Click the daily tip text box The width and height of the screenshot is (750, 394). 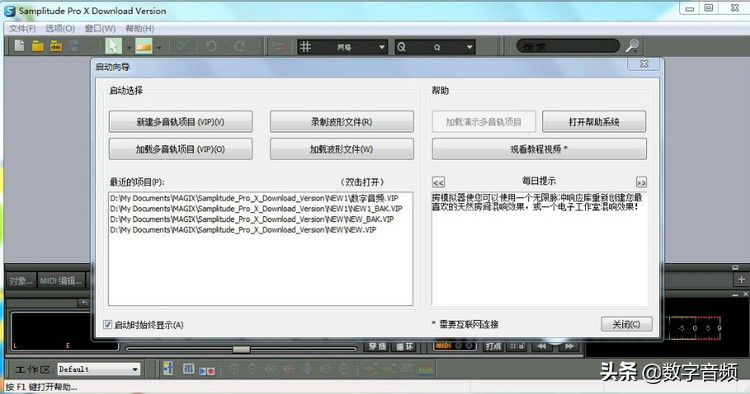(x=539, y=249)
